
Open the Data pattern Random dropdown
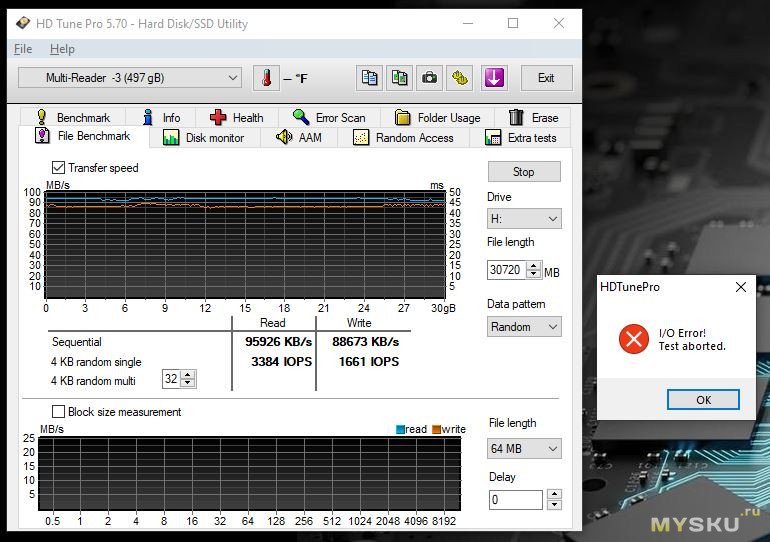point(524,326)
